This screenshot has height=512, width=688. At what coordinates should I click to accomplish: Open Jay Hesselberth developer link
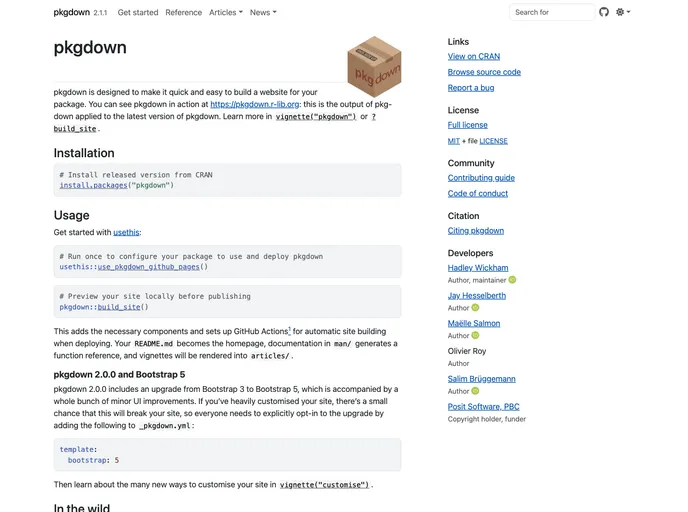pos(477,296)
